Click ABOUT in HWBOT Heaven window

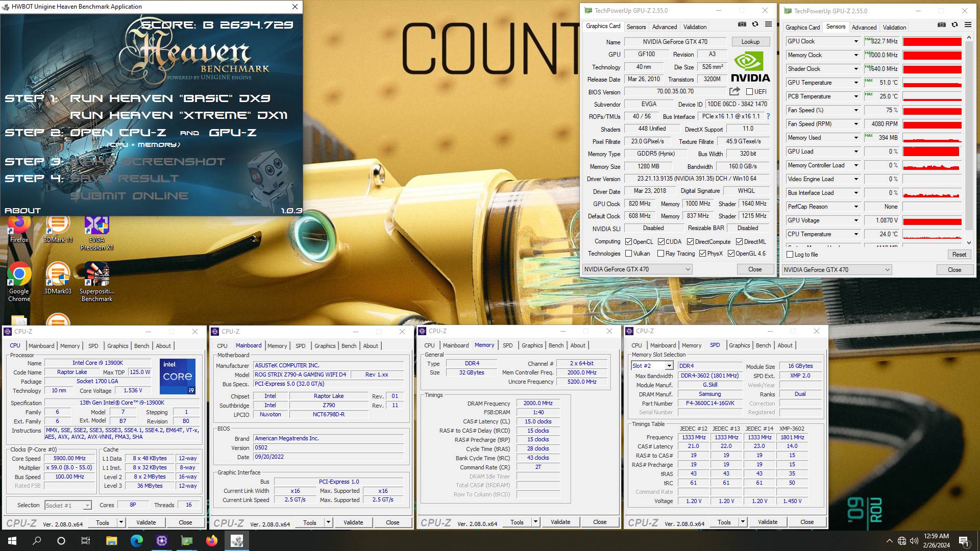coord(22,211)
